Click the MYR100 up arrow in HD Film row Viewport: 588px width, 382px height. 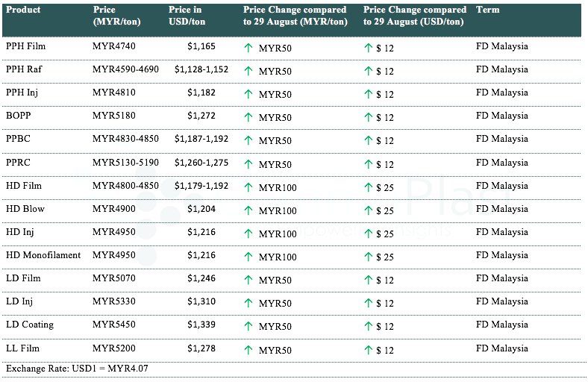[x=248, y=187]
